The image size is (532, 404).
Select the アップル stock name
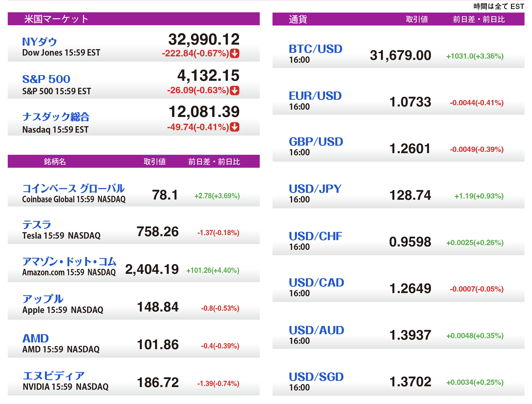[x=43, y=299]
